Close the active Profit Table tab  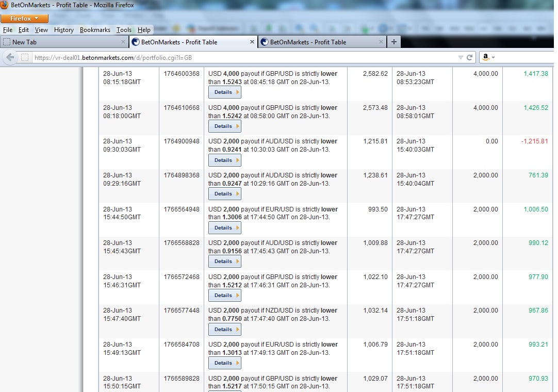252,42
